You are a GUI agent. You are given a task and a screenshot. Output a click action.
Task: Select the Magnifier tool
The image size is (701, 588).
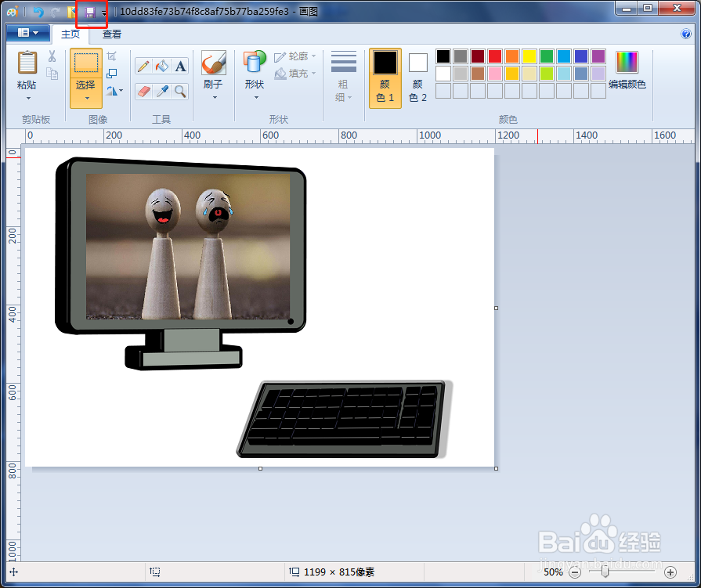point(180,92)
